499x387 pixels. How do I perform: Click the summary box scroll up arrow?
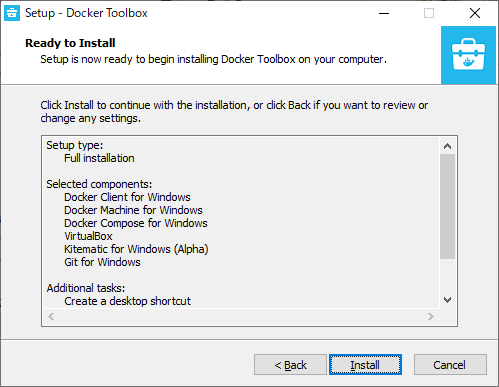click(447, 146)
